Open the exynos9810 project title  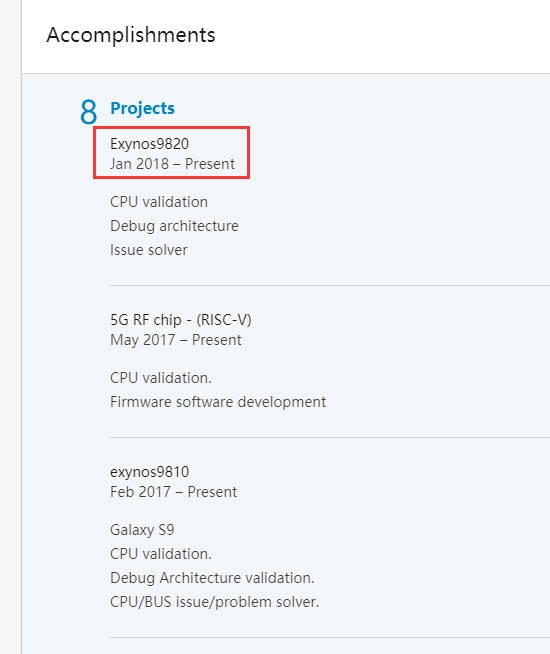point(149,472)
